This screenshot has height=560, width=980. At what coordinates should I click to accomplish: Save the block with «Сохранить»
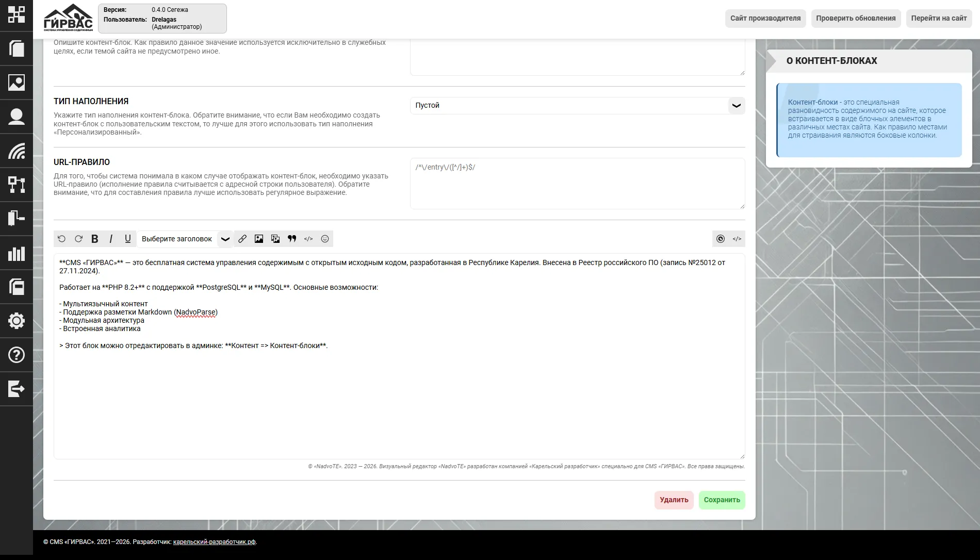click(x=722, y=500)
